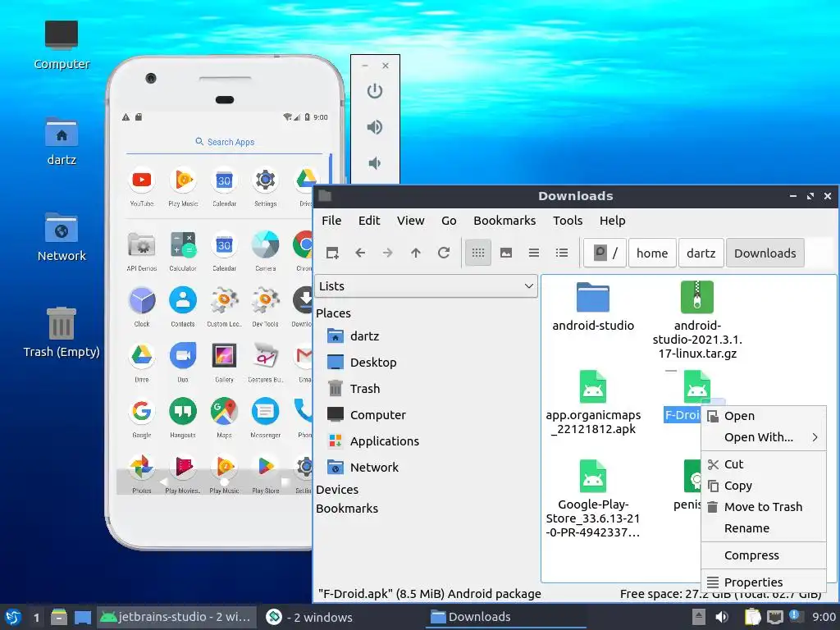This screenshot has width=840, height=630.
Task: Go forward in file manager
Action: (x=388, y=253)
